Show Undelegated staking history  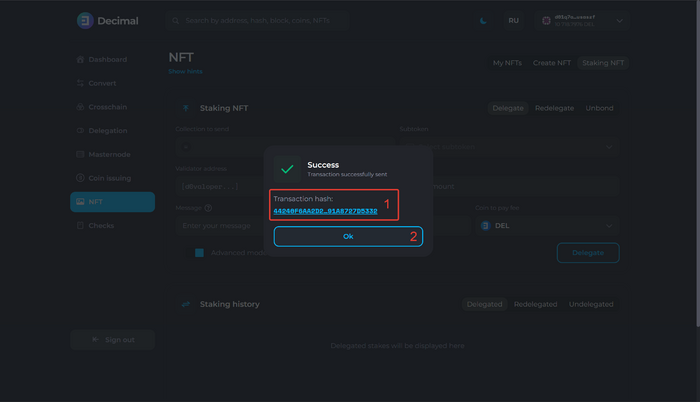coord(591,304)
